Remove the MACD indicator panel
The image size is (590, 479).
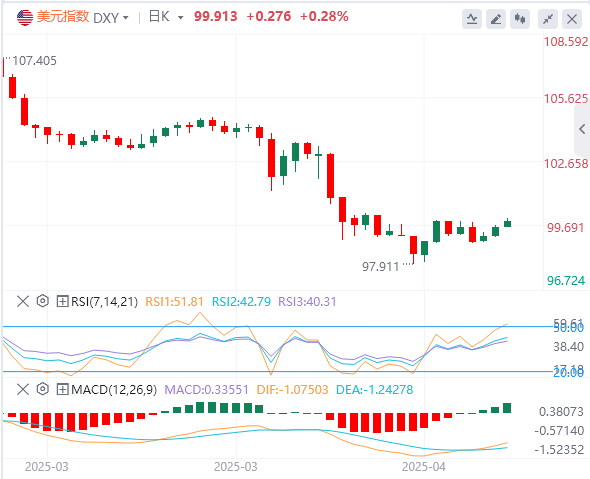(x=23, y=389)
